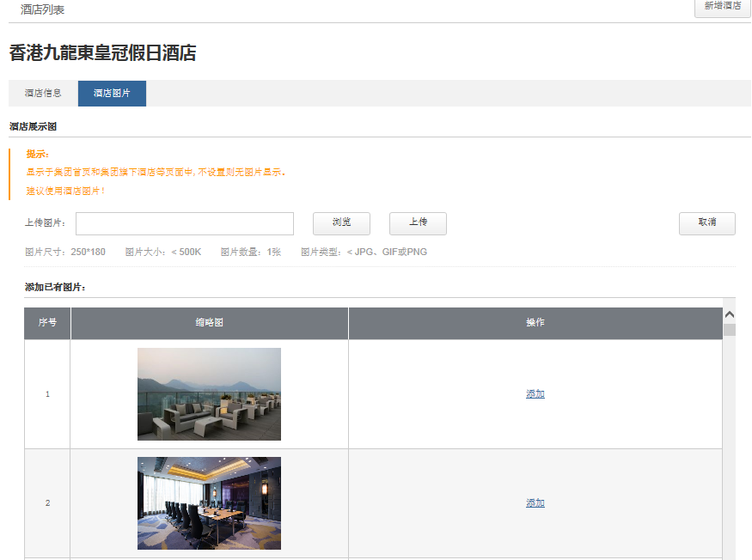Click the 上传 button
The image size is (752, 560).
(x=418, y=223)
